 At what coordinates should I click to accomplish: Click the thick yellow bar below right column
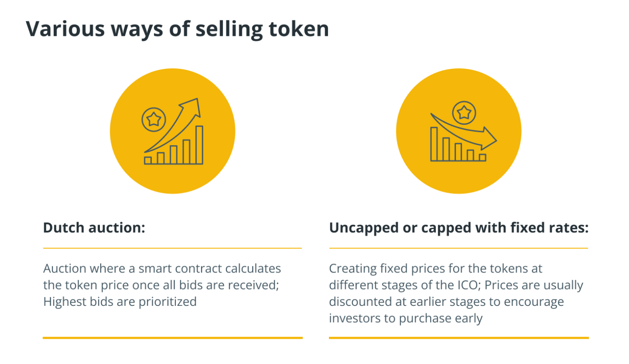[x=459, y=338]
